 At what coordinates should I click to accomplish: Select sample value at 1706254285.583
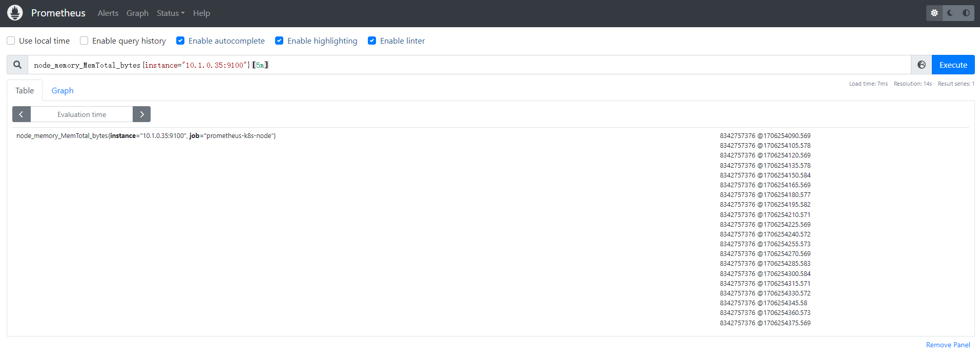coord(765,264)
